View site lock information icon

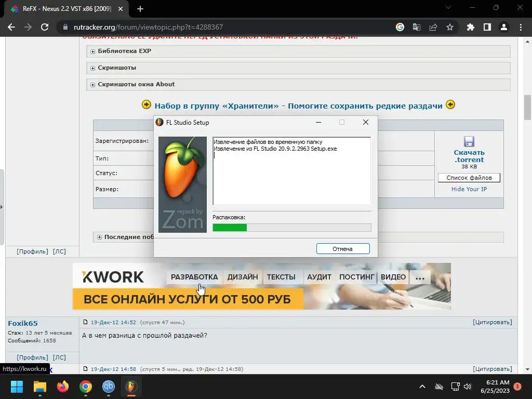(x=65, y=27)
